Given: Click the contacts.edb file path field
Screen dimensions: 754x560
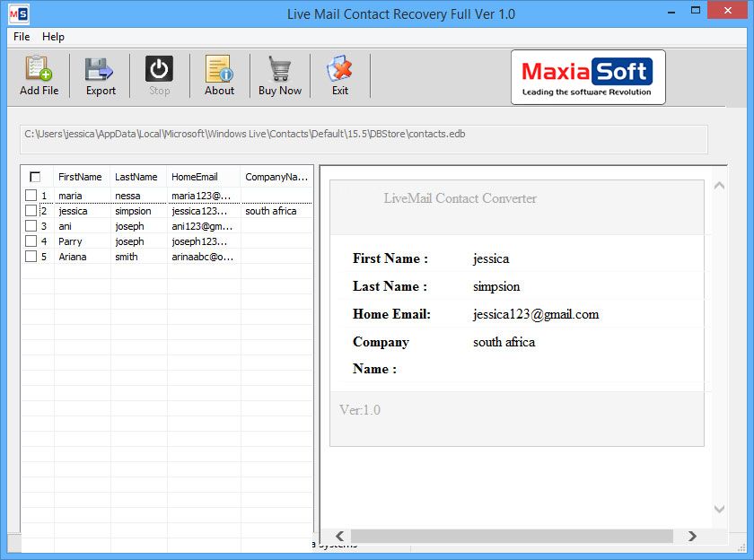Looking at the screenshot, I should 364,139.
